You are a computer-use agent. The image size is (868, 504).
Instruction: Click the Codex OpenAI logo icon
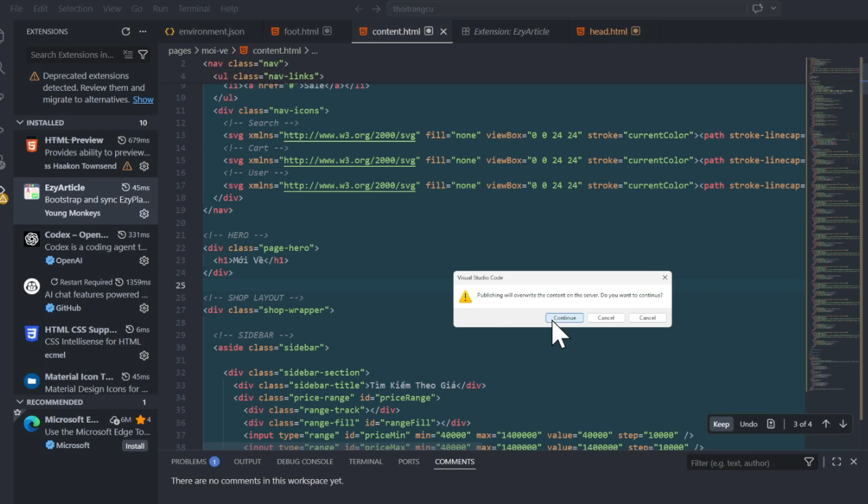32,240
